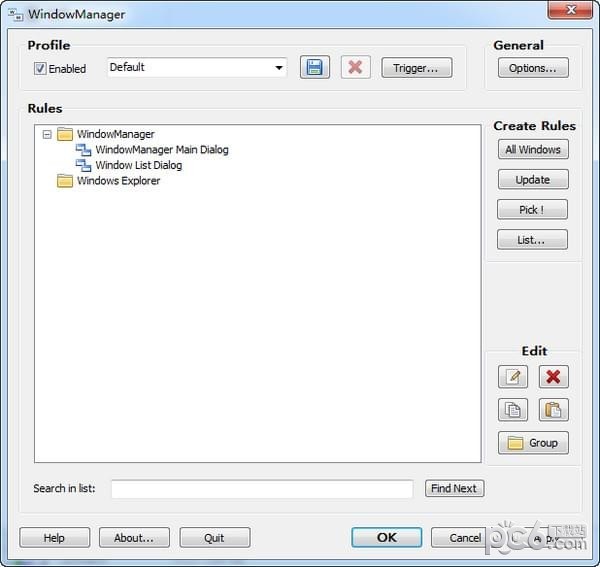The height and width of the screenshot is (567, 600).
Task: Collapse the WindowManager tree node
Action: [46, 134]
